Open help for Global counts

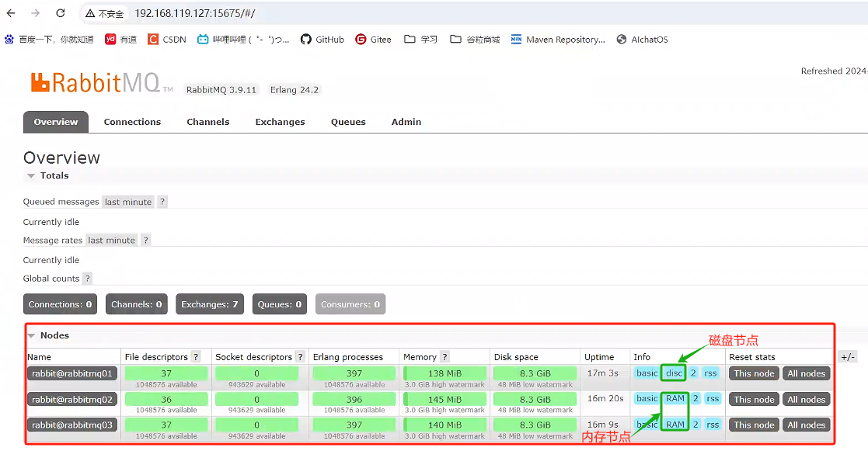click(88, 278)
